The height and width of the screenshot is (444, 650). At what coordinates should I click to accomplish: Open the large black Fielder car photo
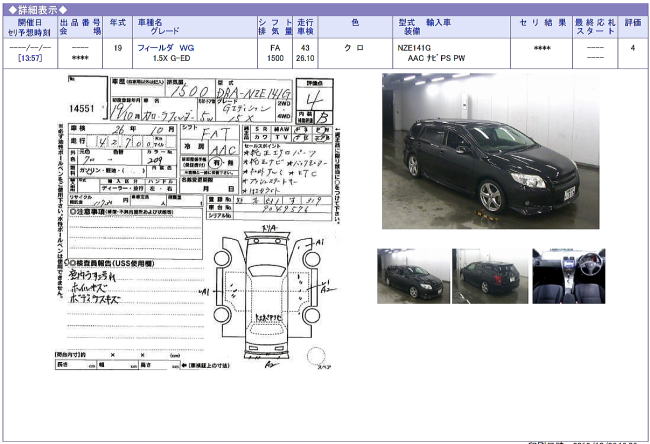point(490,151)
